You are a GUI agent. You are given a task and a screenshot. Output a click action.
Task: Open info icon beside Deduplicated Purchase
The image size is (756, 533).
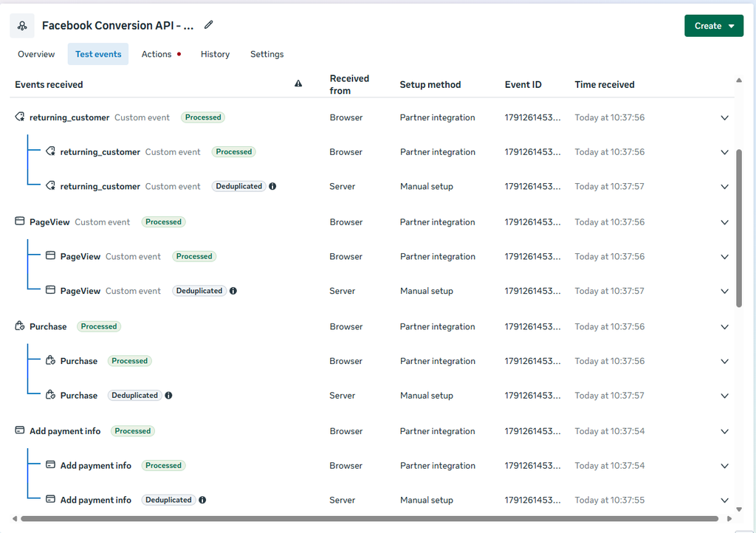pyautogui.click(x=168, y=395)
